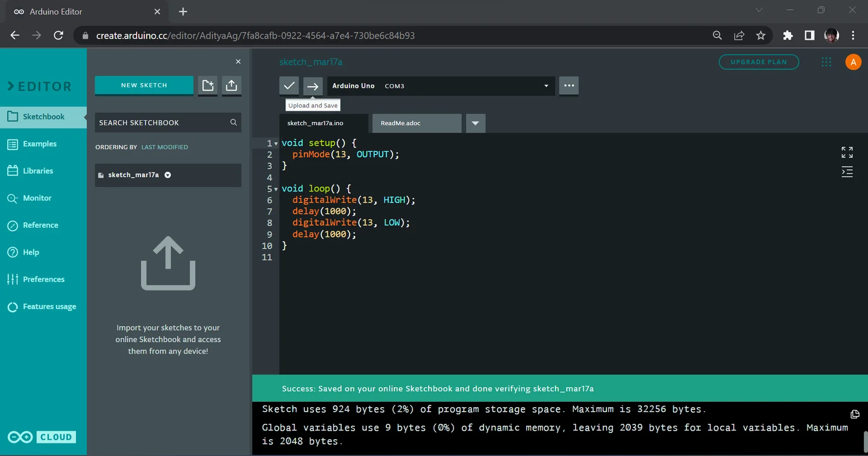Close the Arduino Editor browser tab
This screenshot has height=456, width=868.
point(157,11)
